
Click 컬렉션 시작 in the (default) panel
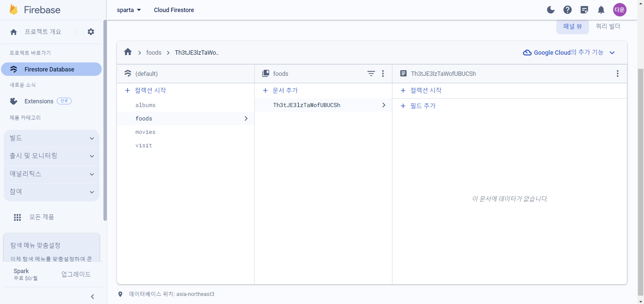coord(150,90)
